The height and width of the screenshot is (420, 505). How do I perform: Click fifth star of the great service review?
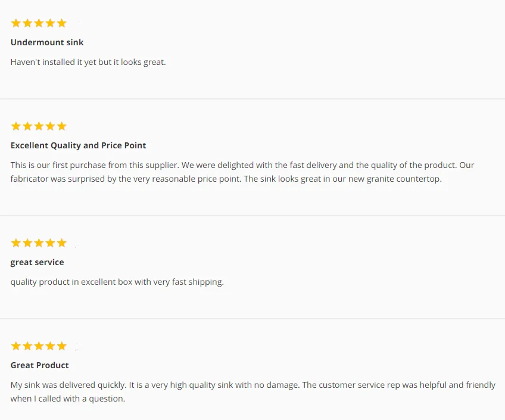[x=61, y=243]
